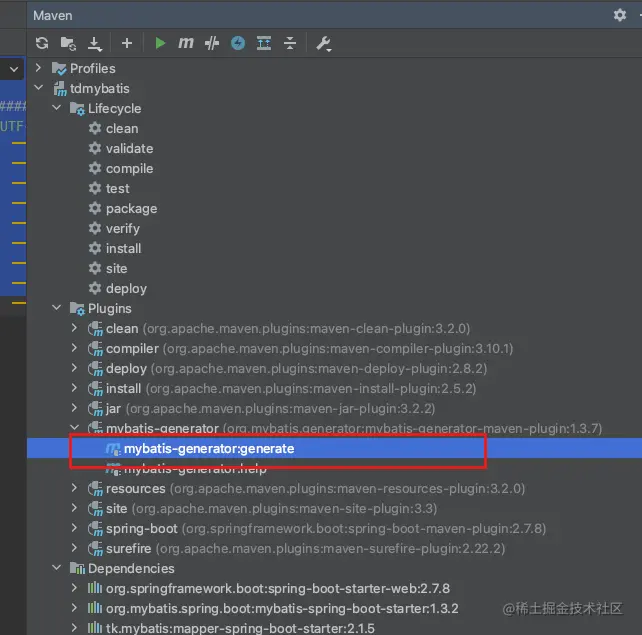Run Maven build with green play icon
The image size is (642, 635).
(x=160, y=43)
